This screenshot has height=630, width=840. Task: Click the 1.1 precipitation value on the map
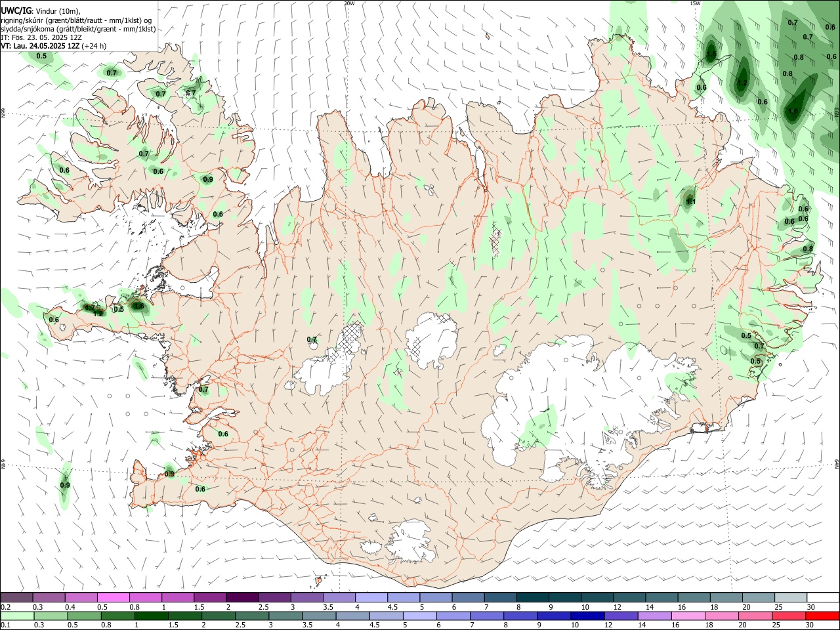pos(691,202)
